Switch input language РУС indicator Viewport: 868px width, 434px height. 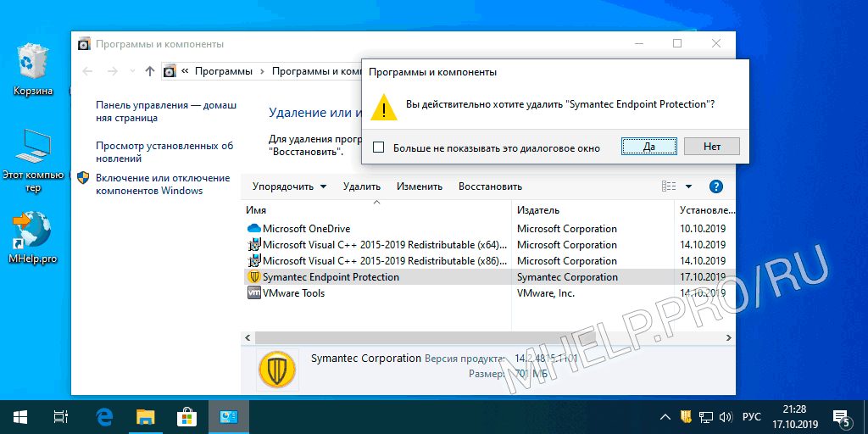pos(751,417)
